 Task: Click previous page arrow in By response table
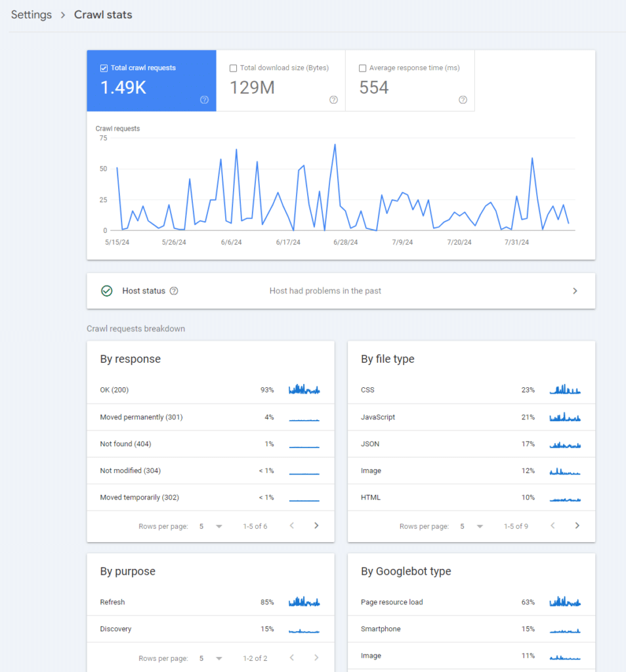[292, 526]
